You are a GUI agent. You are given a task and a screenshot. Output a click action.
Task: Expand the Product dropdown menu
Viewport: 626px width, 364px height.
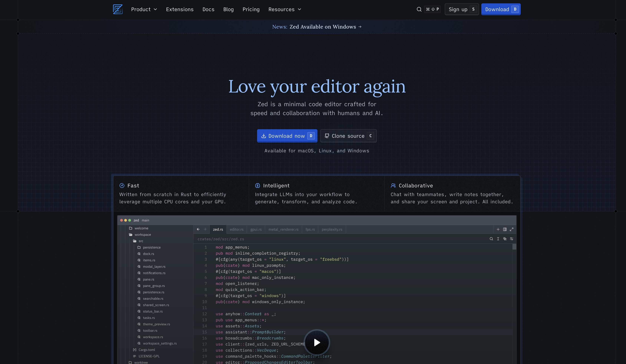(144, 9)
